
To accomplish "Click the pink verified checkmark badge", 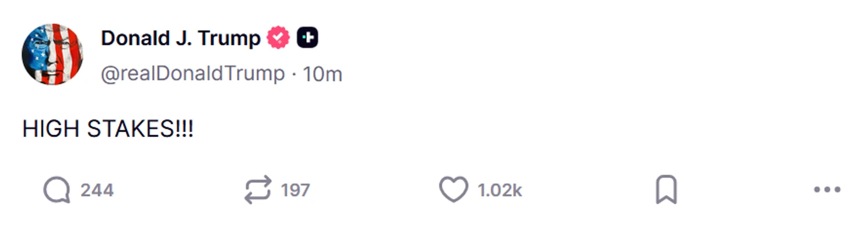I will tap(278, 38).
